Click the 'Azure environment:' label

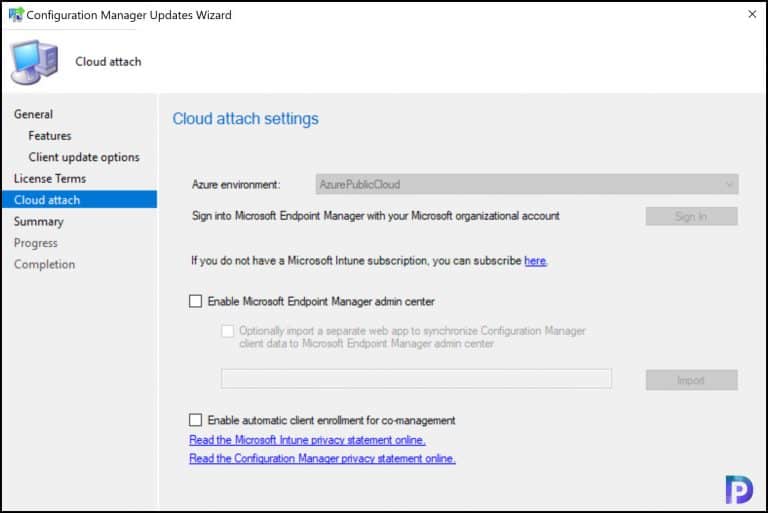[236, 185]
